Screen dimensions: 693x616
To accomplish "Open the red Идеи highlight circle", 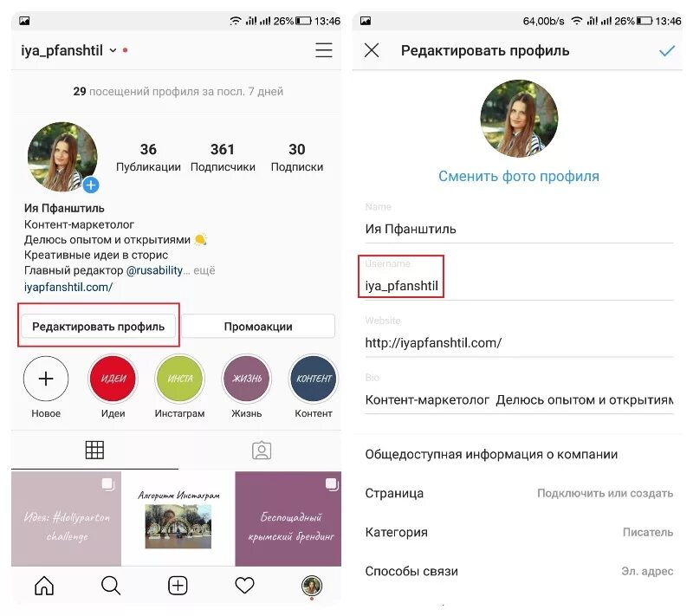I will [x=113, y=379].
